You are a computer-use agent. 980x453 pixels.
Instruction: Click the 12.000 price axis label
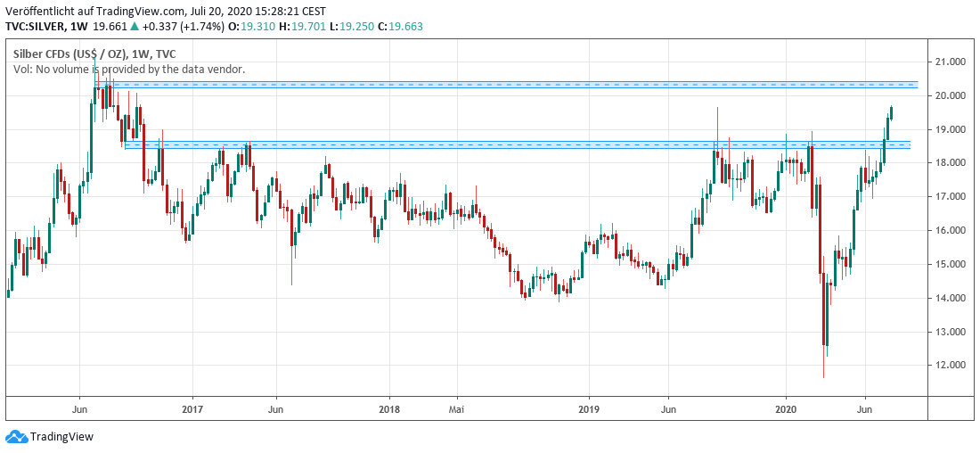[x=951, y=366]
